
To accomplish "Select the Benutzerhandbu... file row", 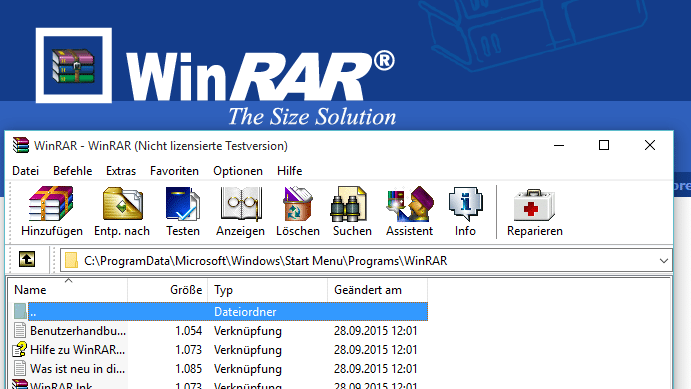I will [219, 330].
